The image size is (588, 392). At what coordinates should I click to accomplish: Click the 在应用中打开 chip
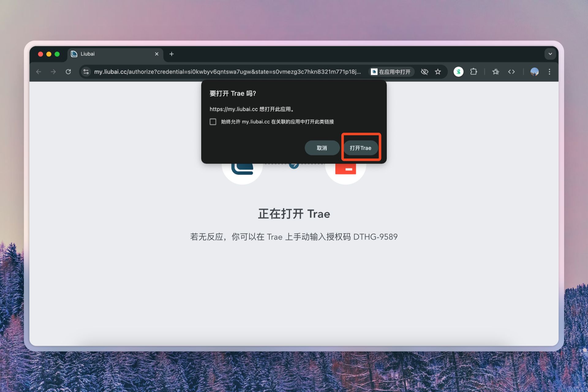[391, 72]
